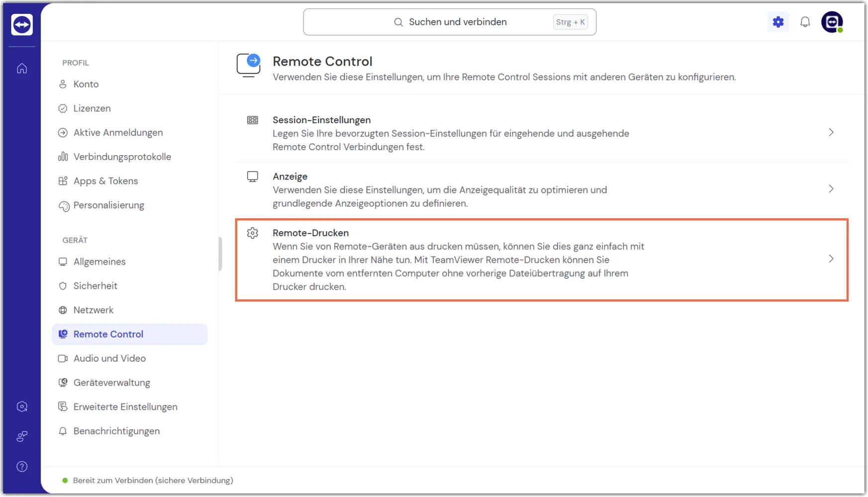This screenshot has height=497, width=868.
Task: Open the Lizenzen menu entry
Action: coord(129,108)
